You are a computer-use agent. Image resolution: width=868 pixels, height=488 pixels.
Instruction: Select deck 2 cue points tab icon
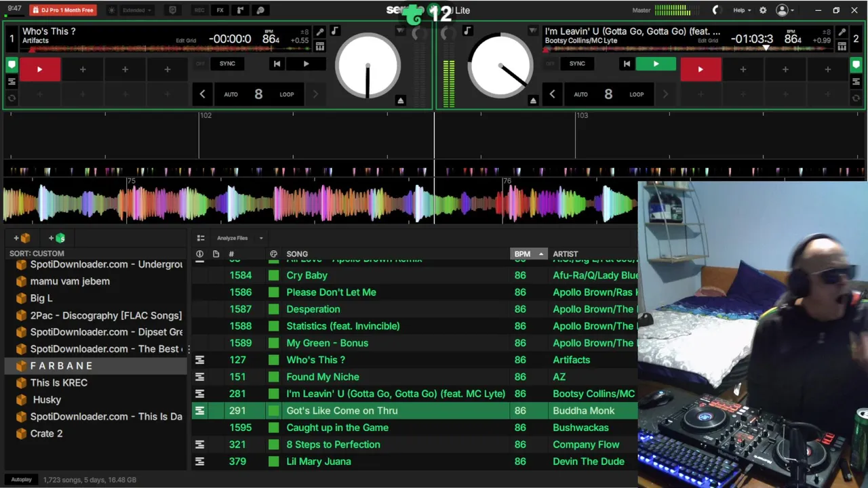tap(856, 65)
